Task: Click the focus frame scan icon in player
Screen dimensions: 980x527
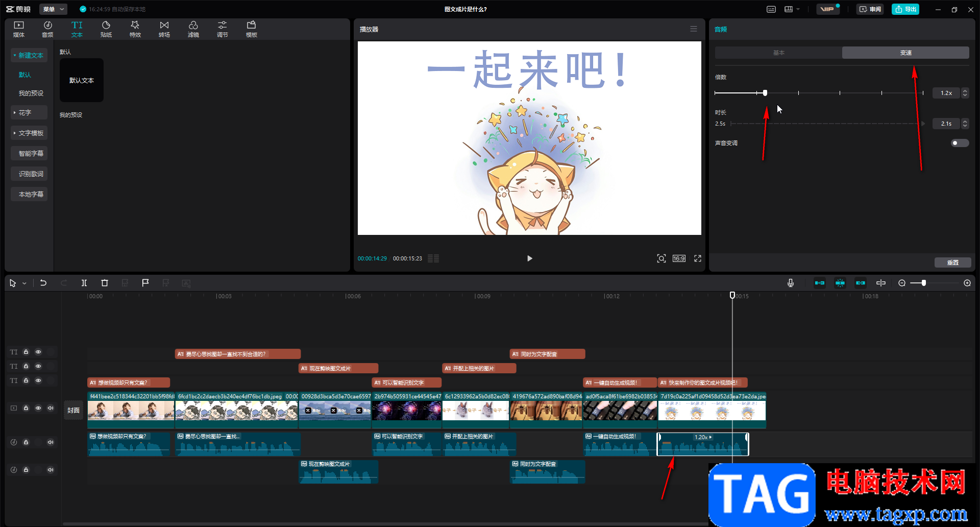Action: click(x=661, y=258)
